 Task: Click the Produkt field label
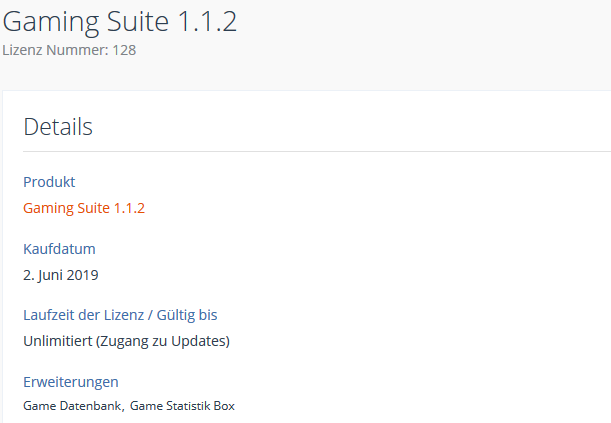coord(49,182)
